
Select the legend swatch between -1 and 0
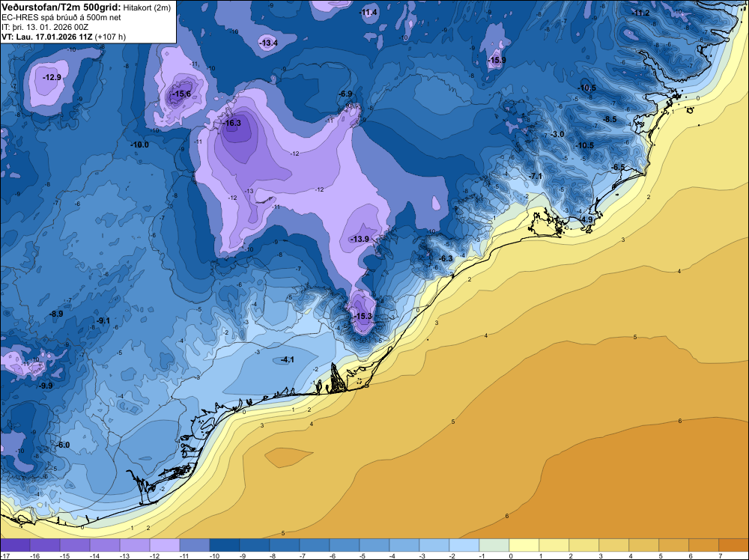point(494,545)
